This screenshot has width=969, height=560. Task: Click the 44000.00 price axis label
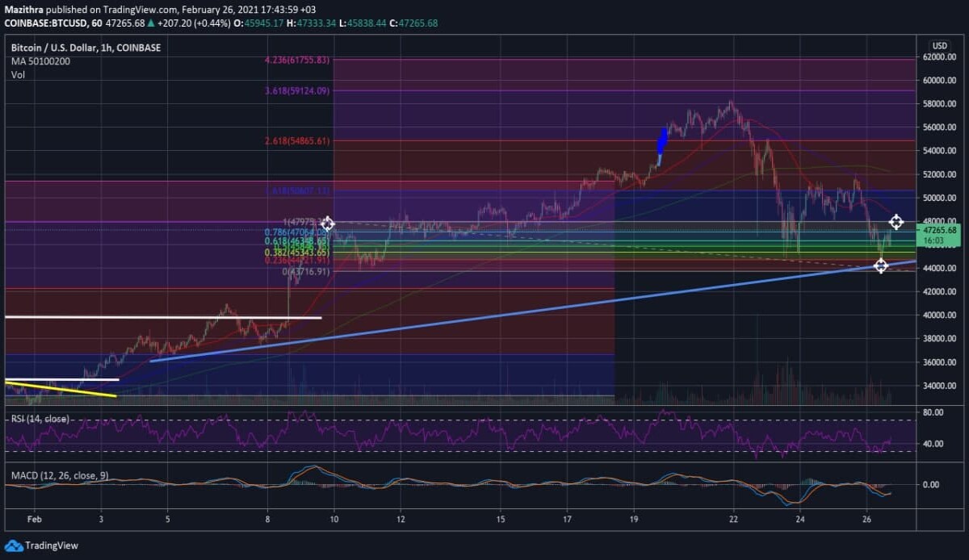click(942, 268)
